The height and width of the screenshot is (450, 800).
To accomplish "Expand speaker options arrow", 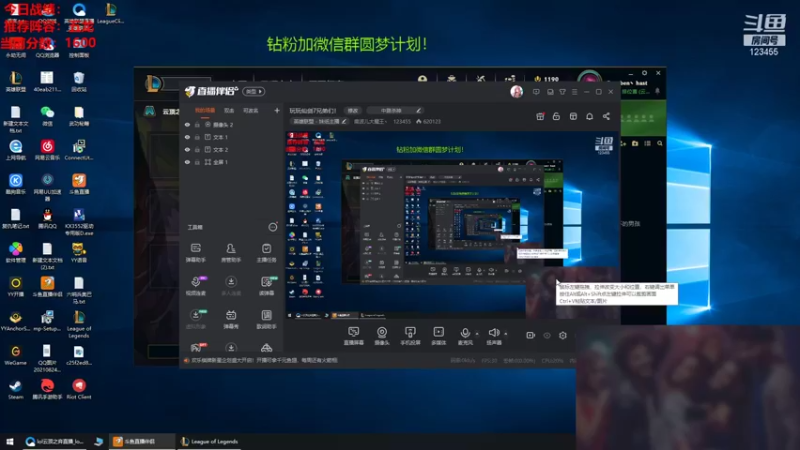I will (506, 334).
